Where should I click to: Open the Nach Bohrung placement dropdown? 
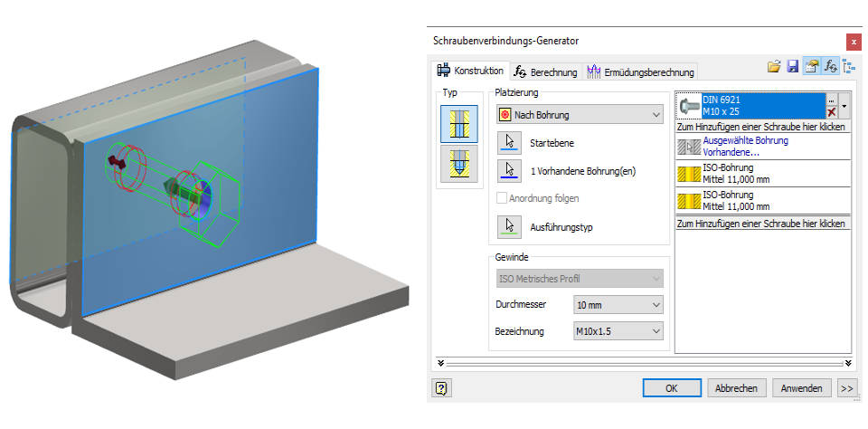(580, 115)
